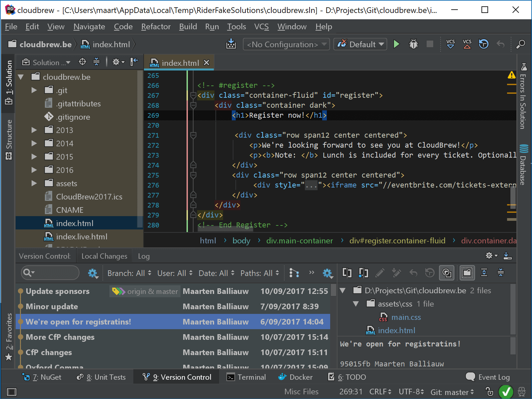Open the Event Log
Viewport: 532px width, 399px height.
pyautogui.click(x=488, y=377)
